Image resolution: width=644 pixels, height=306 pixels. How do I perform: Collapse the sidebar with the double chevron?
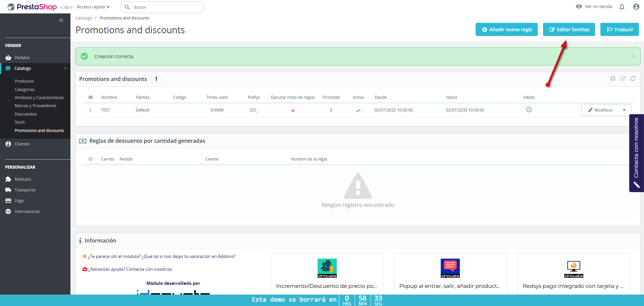tap(61, 20)
